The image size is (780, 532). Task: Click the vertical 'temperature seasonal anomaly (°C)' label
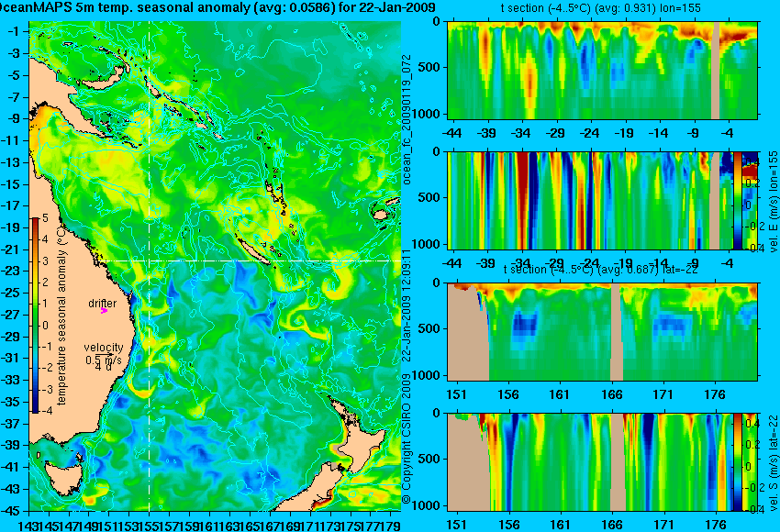[61, 316]
